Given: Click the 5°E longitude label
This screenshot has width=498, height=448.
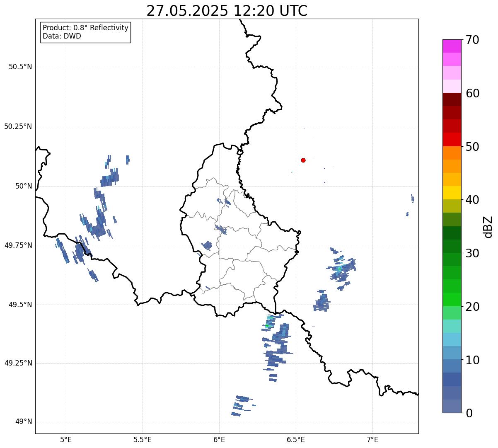Looking at the screenshot, I should pyautogui.click(x=66, y=439).
